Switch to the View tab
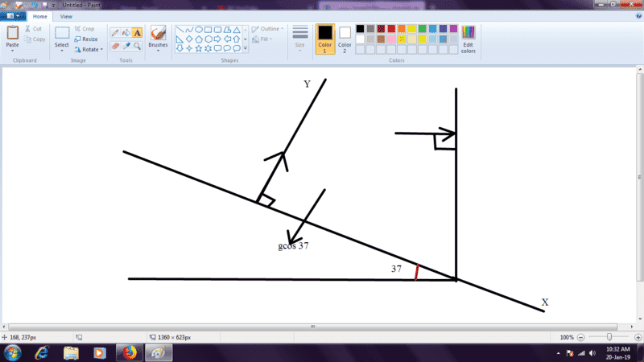644x362 pixels. (66, 16)
